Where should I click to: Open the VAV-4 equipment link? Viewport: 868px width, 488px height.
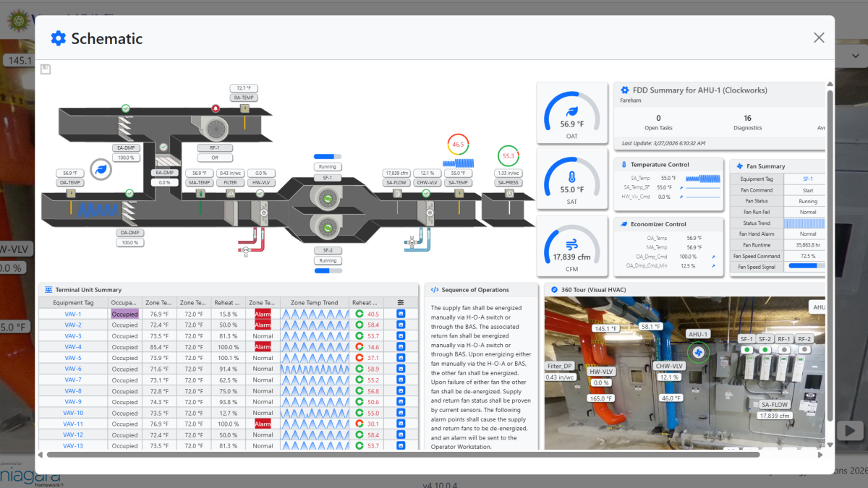click(x=73, y=347)
